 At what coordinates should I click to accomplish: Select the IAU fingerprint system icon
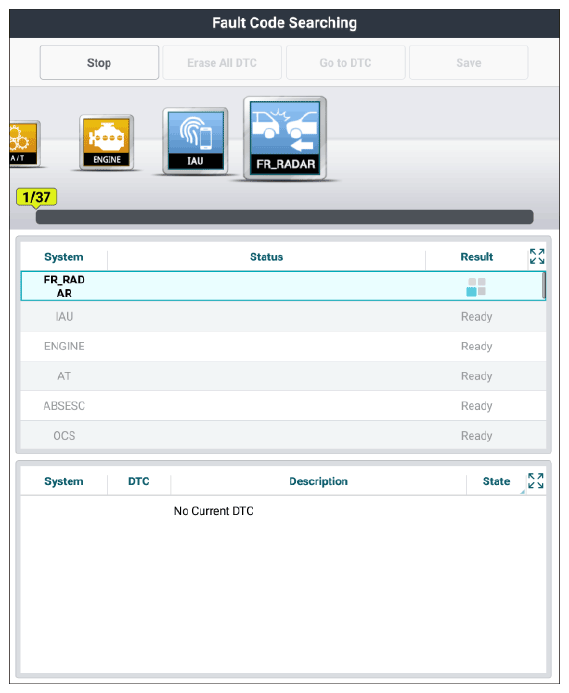click(195, 141)
